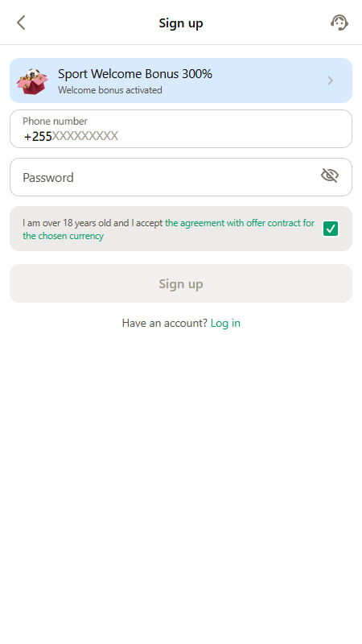Screen dimensions: 362x644
Task: Open customer support headset icon
Action: 339,23
